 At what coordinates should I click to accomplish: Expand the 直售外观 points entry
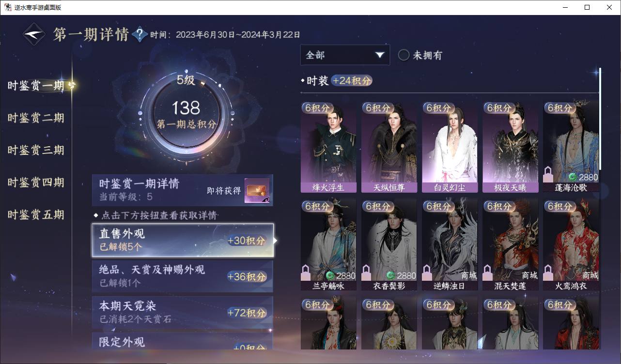(x=183, y=240)
